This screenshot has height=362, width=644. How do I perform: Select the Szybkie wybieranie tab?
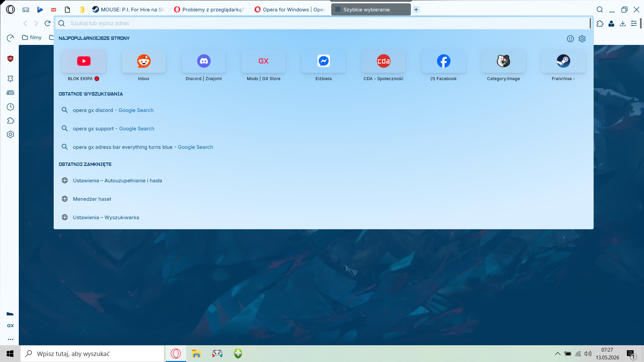tap(371, 10)
